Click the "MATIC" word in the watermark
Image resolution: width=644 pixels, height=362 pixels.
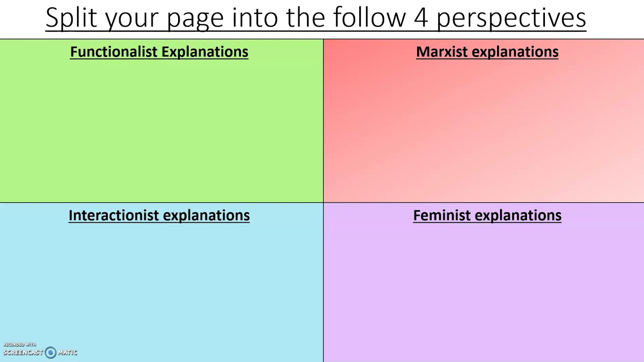(67, 352)
